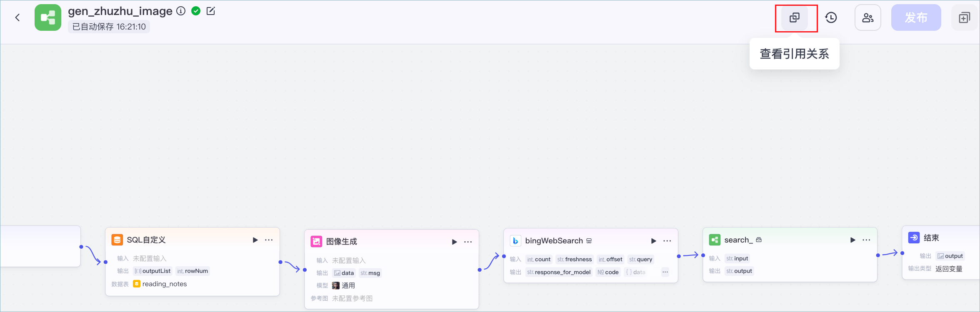Viewport: 980px width, 312px height.
Task: Expand hidden outputs of bingWebSearch node
Action: tap(665, 272)
